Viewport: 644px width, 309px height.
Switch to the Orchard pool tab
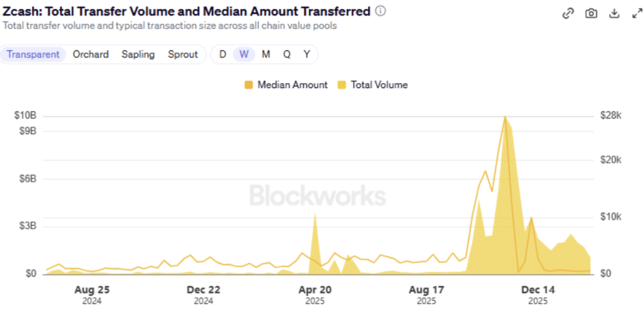pos(91,54)
